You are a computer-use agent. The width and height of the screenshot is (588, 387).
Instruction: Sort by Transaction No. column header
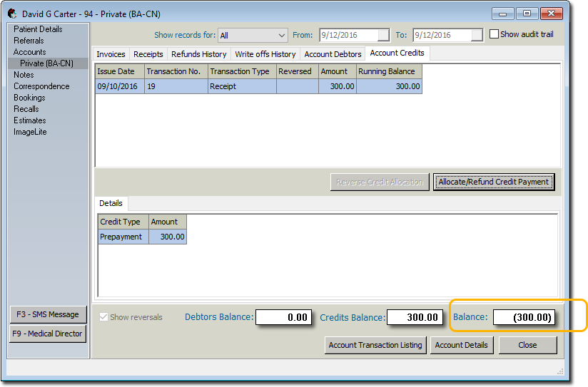click(176, 71)
